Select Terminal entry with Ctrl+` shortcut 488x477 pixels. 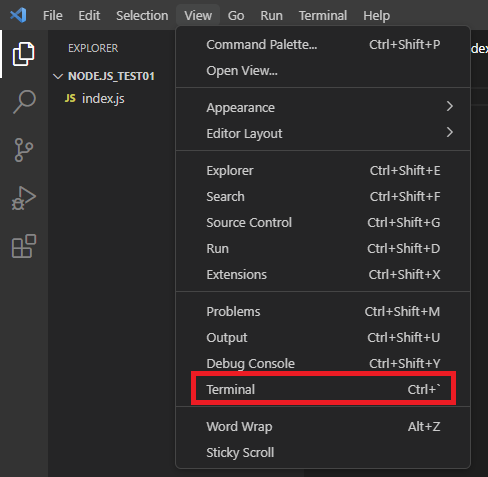point(323,390)
